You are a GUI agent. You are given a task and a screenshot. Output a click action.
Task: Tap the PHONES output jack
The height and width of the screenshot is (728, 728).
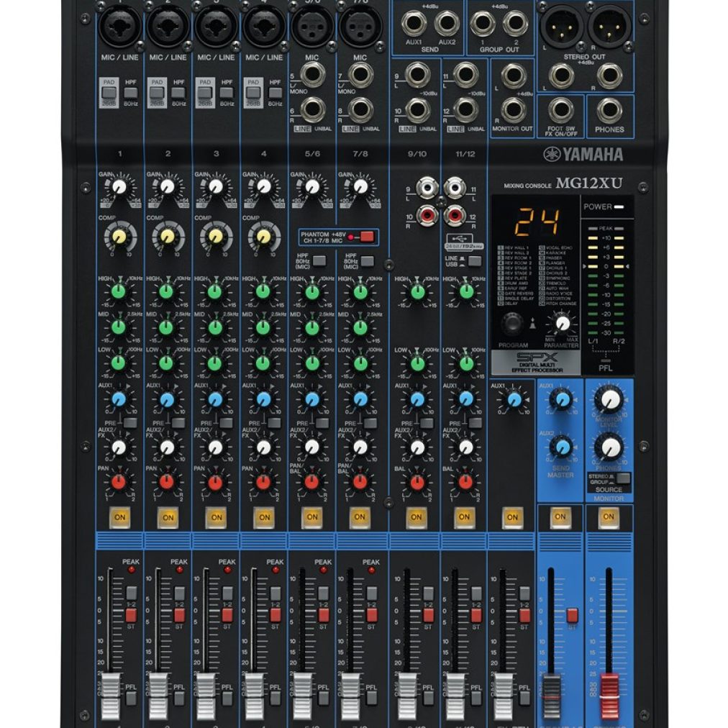click(609, 111)
